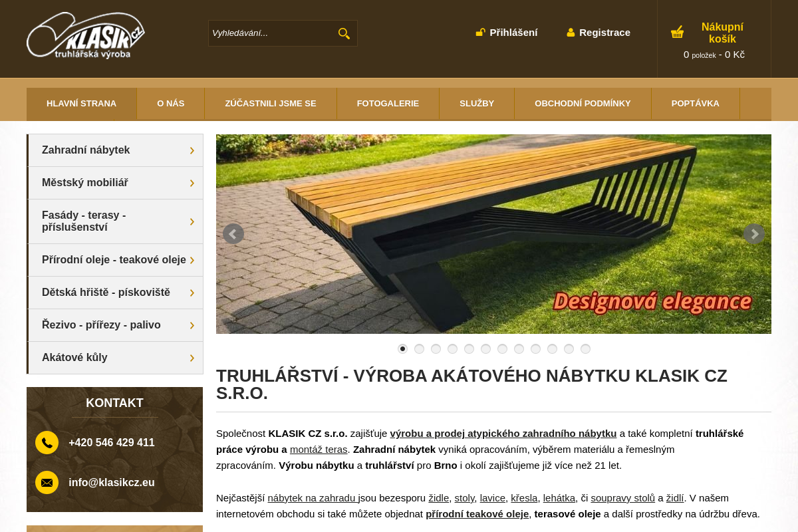Open the shopping basket icon
798x532 pixels.
click(677, 31)
